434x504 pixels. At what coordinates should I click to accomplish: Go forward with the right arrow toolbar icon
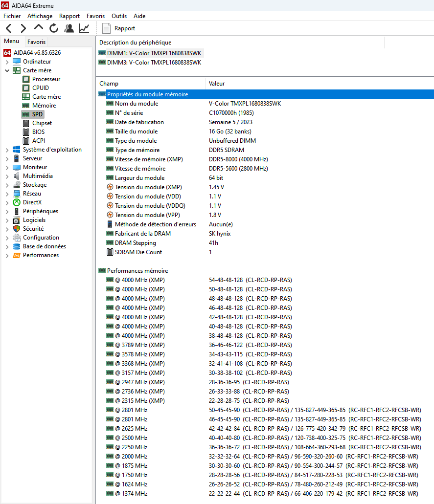click(x=23, y=28)
